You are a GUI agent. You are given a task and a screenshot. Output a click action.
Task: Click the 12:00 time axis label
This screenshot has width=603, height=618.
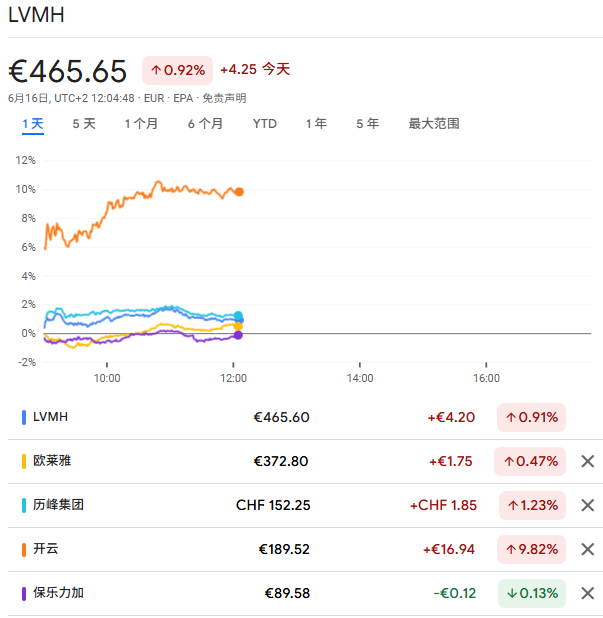(233, 378)
